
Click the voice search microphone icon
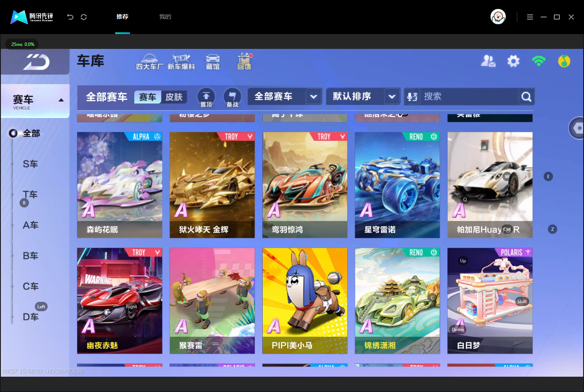(x=412, y=97)
